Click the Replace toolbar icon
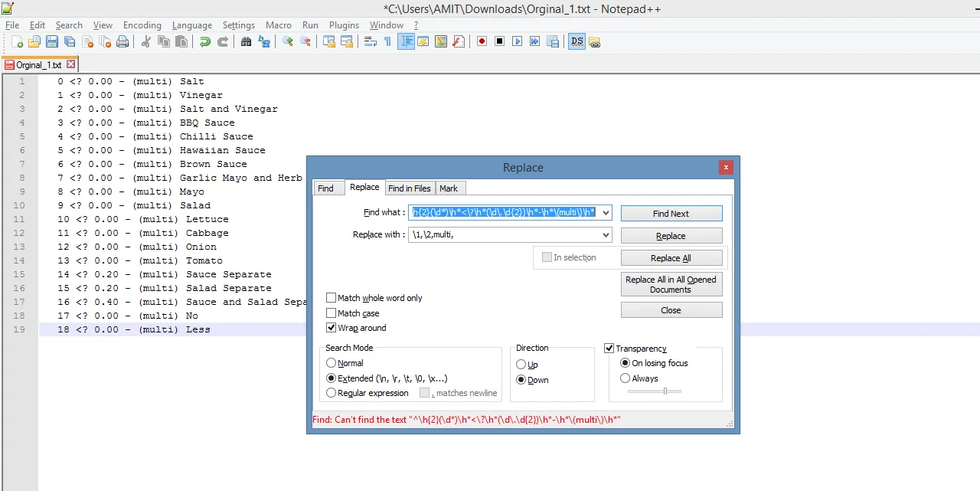This screenshot has width=980, height=491. (264, 41)
